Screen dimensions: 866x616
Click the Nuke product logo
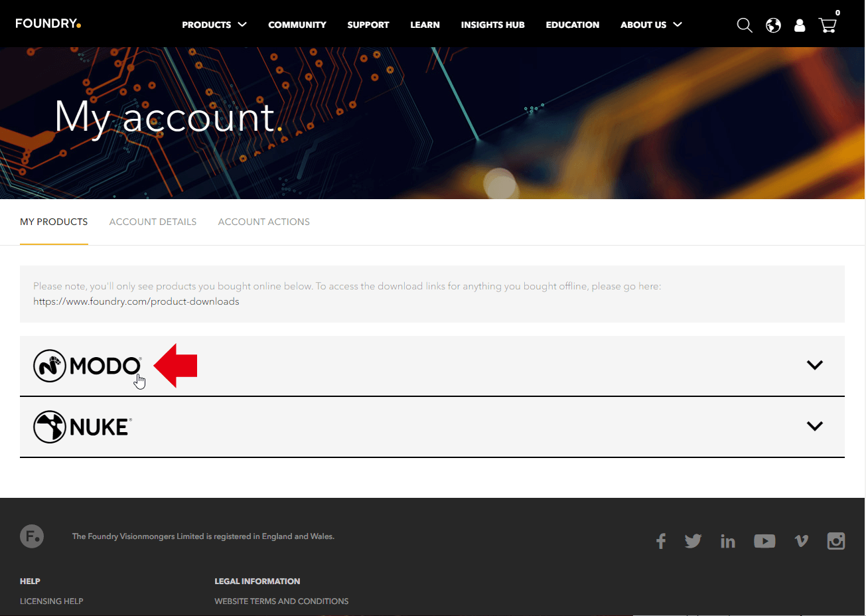[x=82, y=427]
